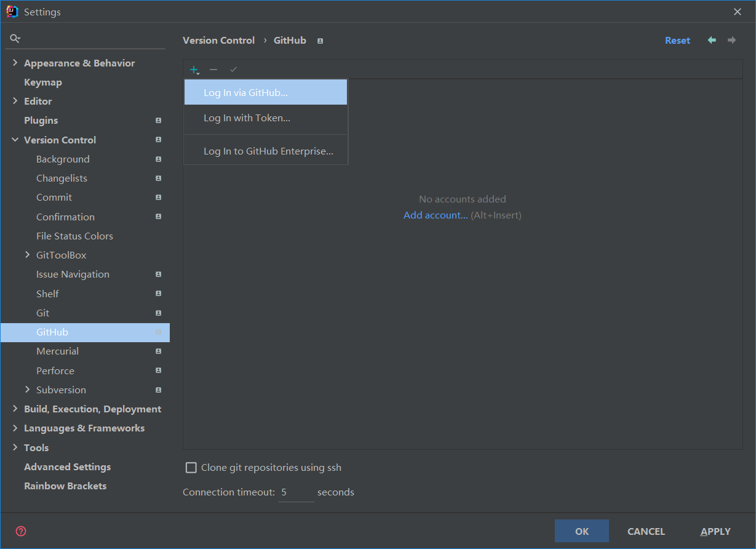Choose Log In via GitHub... option
The width and height of the screenshot is (756, 549).
(266, 92)
